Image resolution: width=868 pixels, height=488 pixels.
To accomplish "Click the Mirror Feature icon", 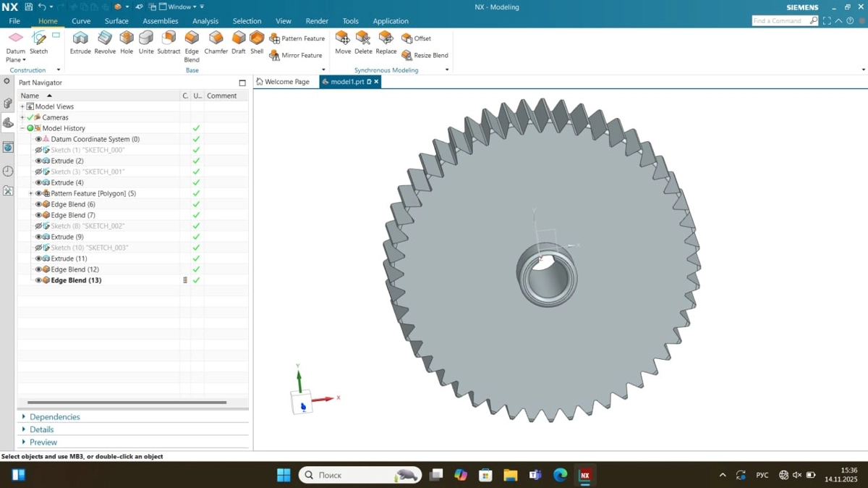I will point(274,56).
